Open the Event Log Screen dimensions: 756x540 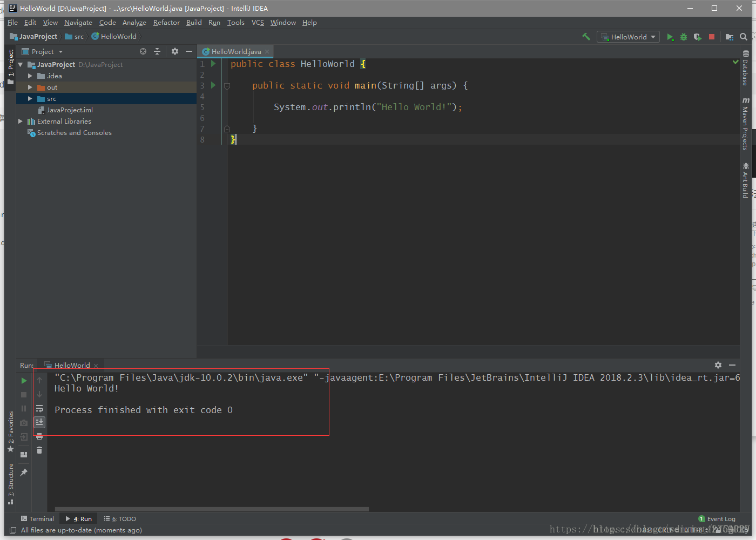click(x=717, y=518)
